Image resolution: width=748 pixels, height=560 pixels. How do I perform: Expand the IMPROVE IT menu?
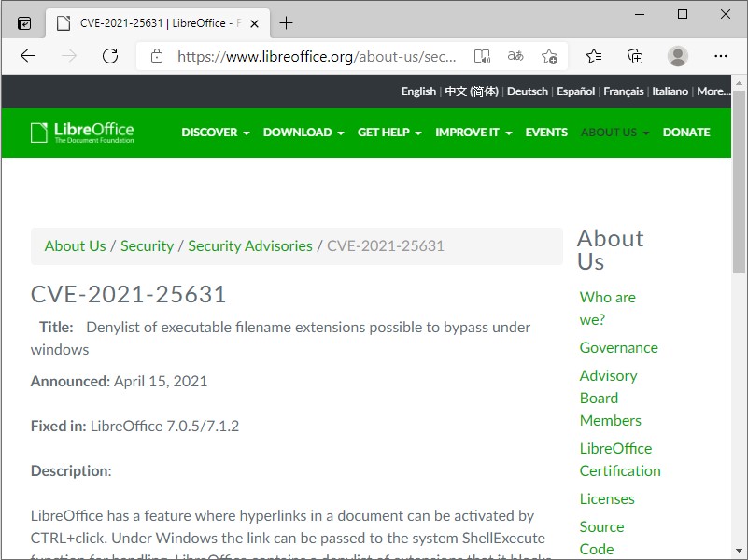click(473, 133)
